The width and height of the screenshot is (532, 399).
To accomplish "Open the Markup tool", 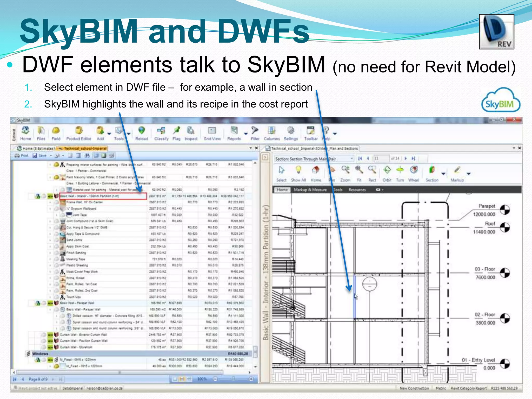I will coord(457,174).
